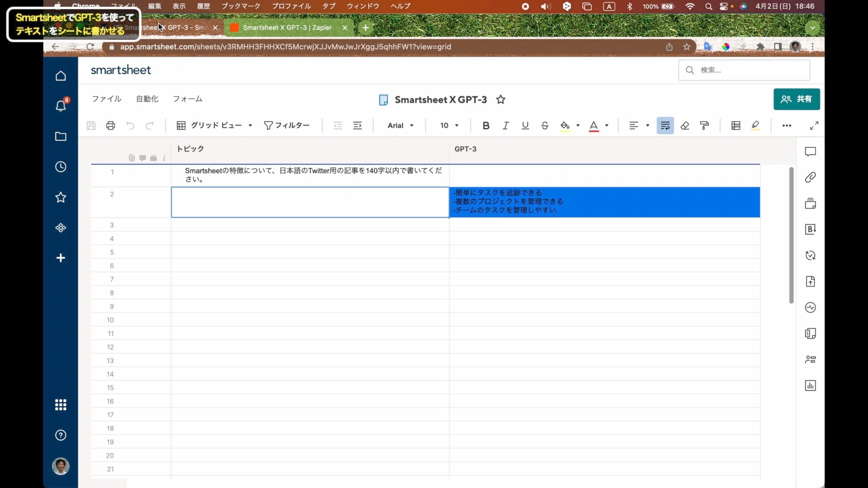Open Publish icon on right rail
868x488 pixels.
pyautogui.click(x=810, y=281)
